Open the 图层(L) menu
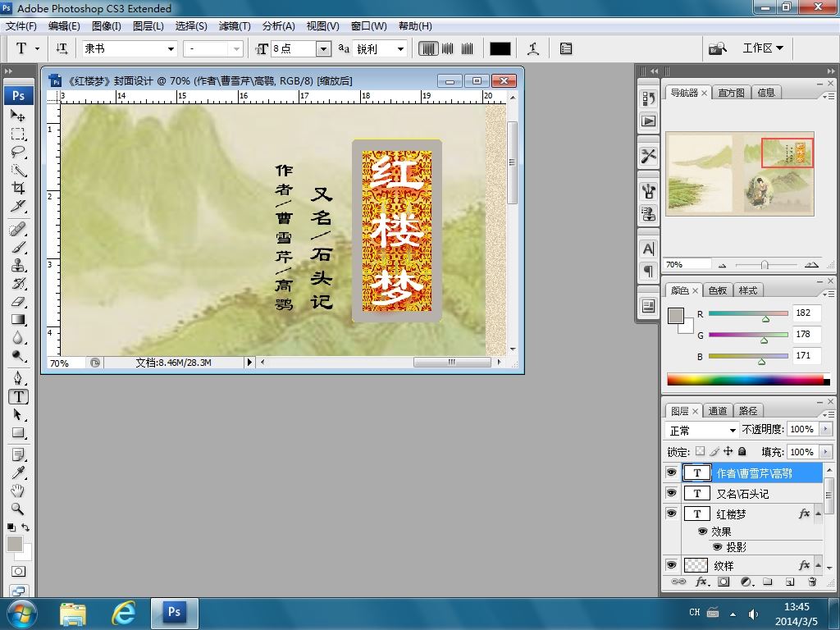Viewport: 840px width, 630px height. [148, 26]
